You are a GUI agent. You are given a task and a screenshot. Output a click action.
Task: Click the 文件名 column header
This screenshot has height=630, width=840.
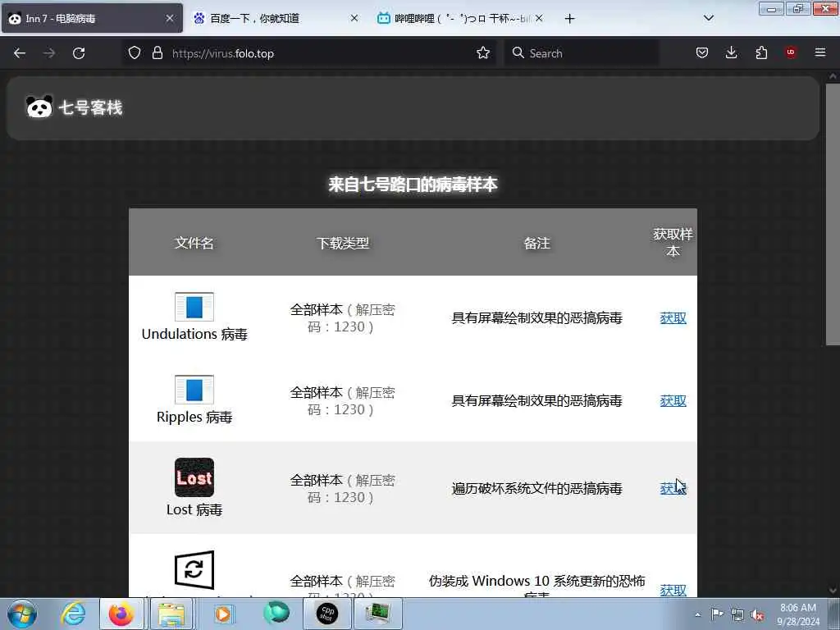(x=194, y=243)
